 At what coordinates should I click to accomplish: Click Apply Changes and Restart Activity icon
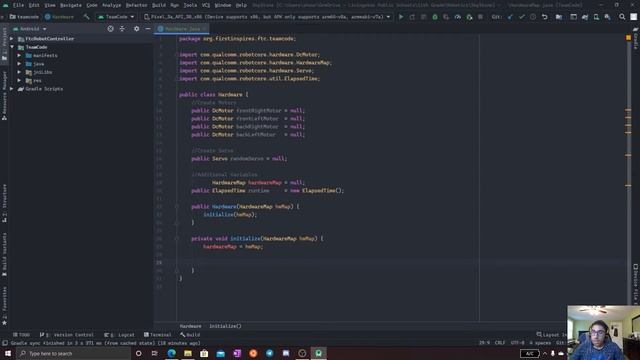[412, 17]
